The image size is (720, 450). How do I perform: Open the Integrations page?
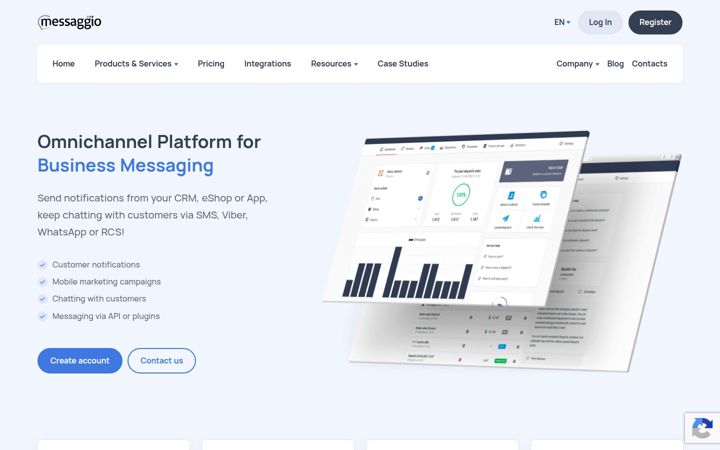[268, 64]
